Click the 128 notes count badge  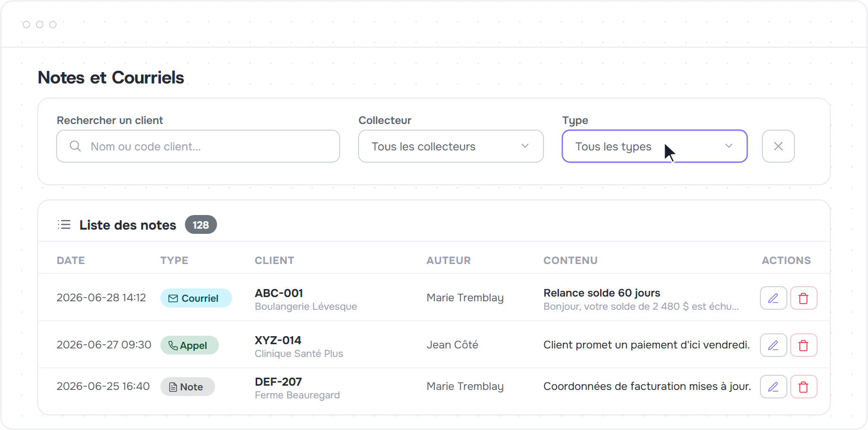point(201,225)
